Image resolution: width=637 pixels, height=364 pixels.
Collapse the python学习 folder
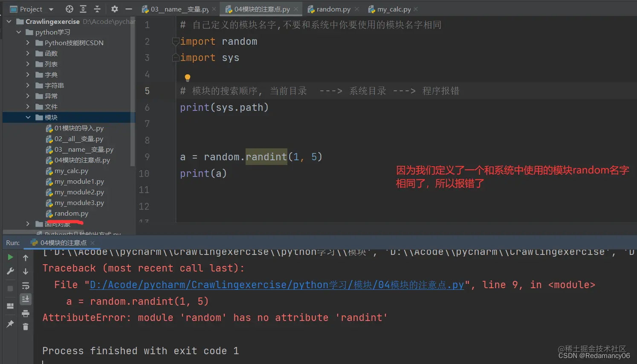pos(19,32)
